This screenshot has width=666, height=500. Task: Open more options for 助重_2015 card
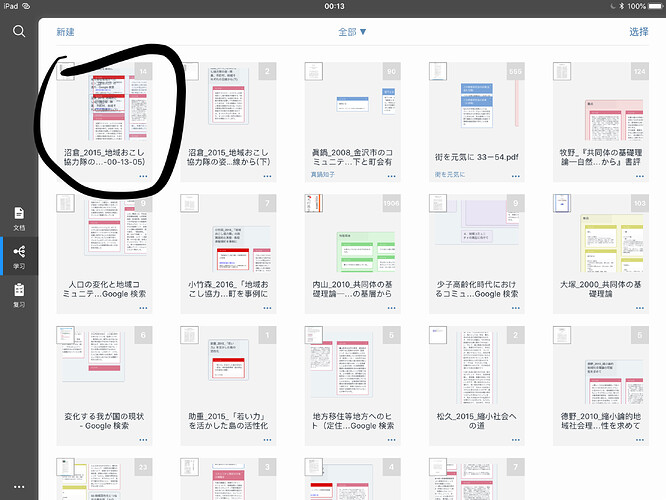click(267, 440)
